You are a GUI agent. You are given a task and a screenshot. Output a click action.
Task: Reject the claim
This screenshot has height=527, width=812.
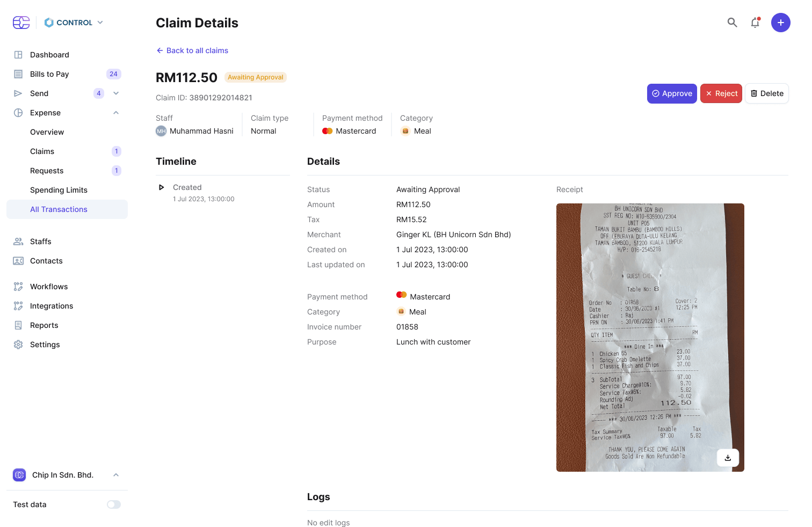[x=721, y=93]
